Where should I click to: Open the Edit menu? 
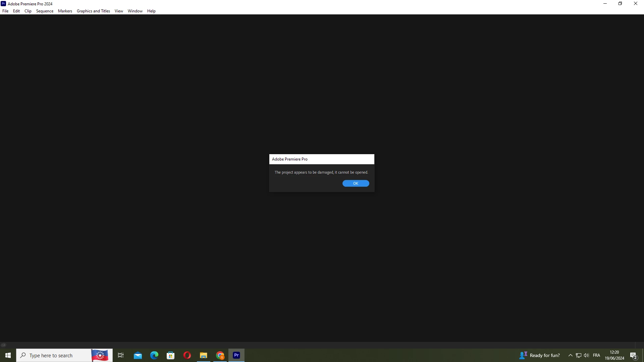[x=16, y=11]
